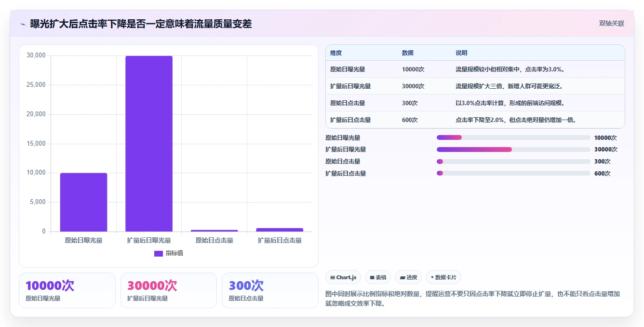
Task: Click the 30,000 y-axis label
Action: (x=36, y=55)
